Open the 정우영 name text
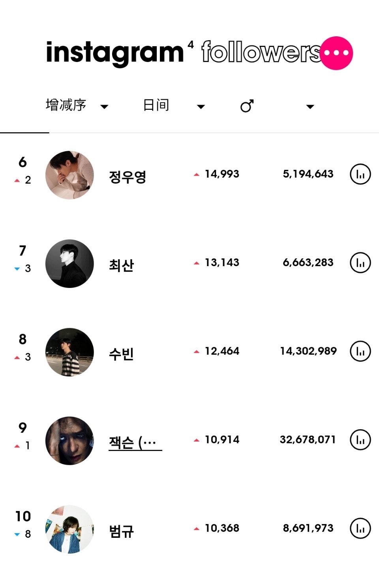The image size is (379, 588). 128,177
